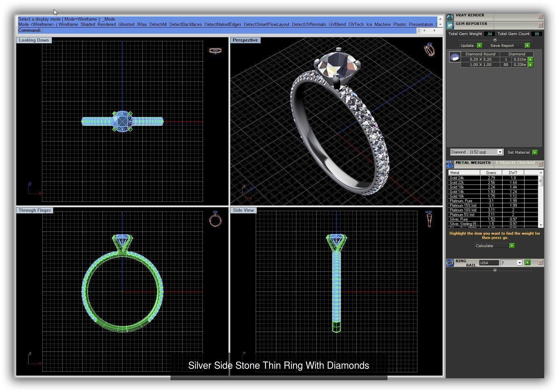The image size is (558, 392).
Task: Click the green arrow beside Set Material
Action: (x=535, y=152)
